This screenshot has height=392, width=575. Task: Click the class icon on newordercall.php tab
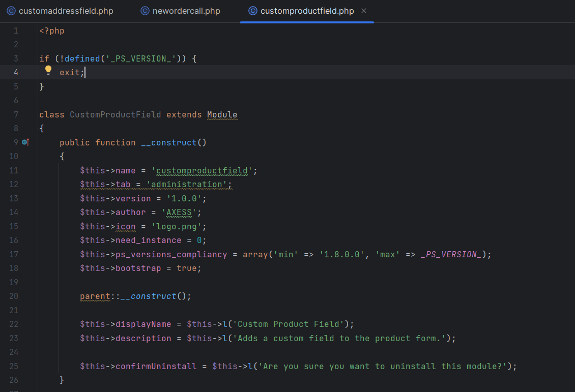pos(145,11)
